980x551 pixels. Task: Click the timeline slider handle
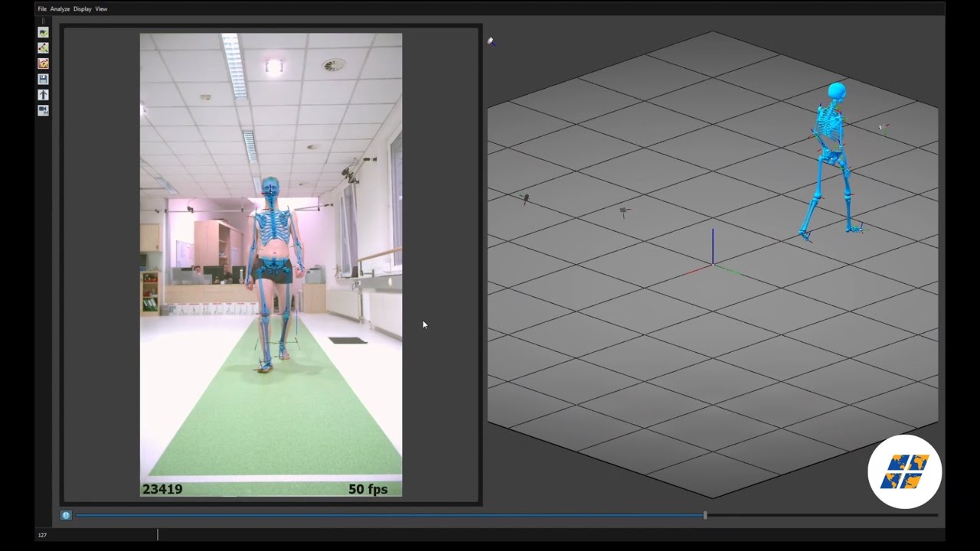tap(705, 515)
